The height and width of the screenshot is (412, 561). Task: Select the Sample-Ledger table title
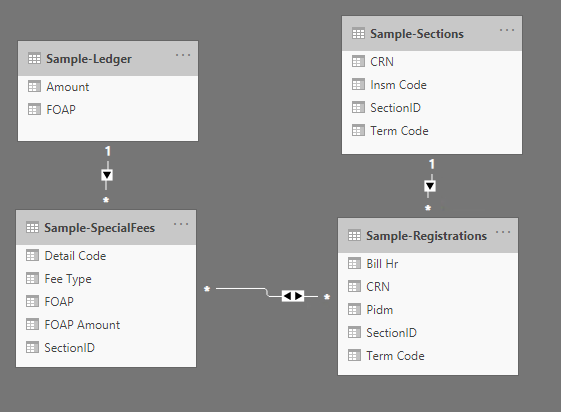pyautogui.click(x=89, y=59)
